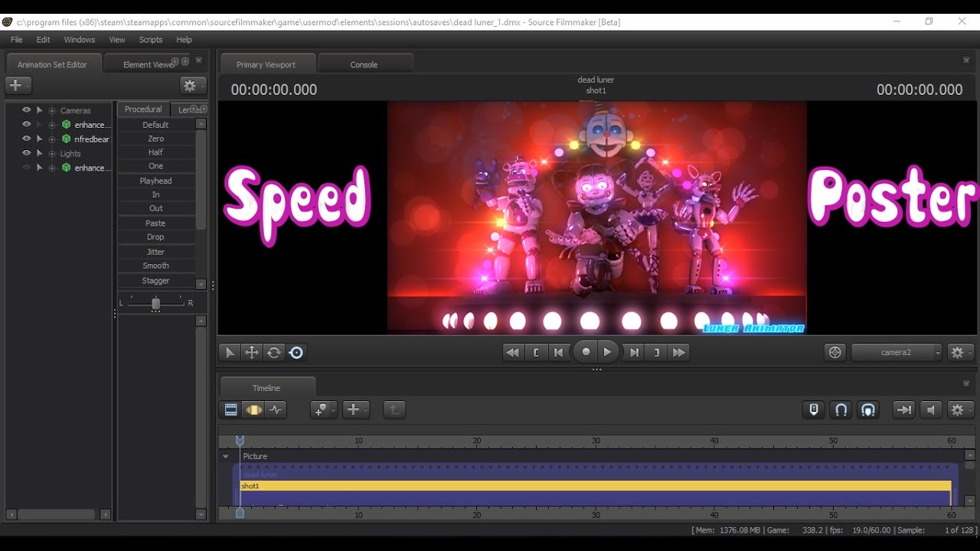Image resolution: width=980 pixels, height=551 pixels.
Task: Jump to the previous clip
Action: point(513,353)
